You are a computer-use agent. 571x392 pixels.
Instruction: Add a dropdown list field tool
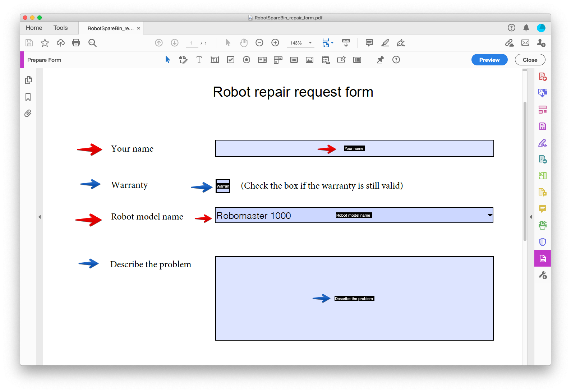point(278,60)
